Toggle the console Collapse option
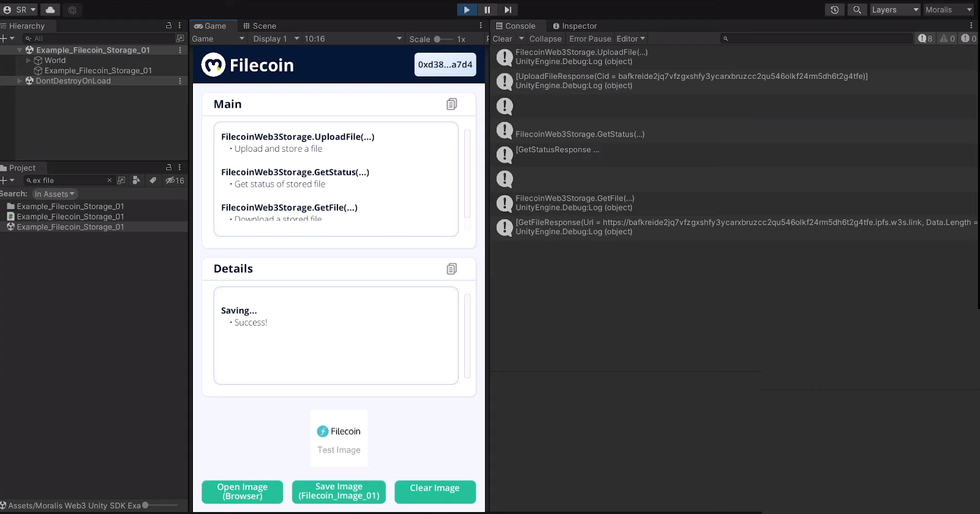Viewport: 980px width, 514px height. (x=545, y=39)
